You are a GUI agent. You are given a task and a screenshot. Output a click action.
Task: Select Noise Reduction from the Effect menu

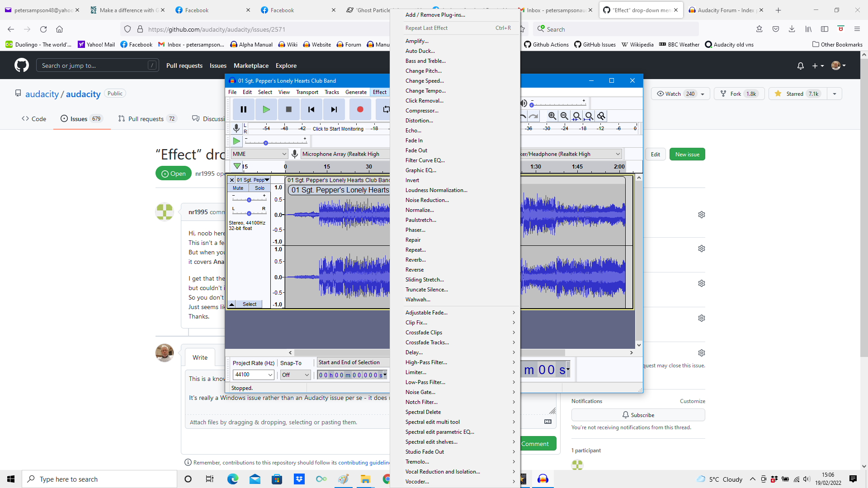coord(427,200)
